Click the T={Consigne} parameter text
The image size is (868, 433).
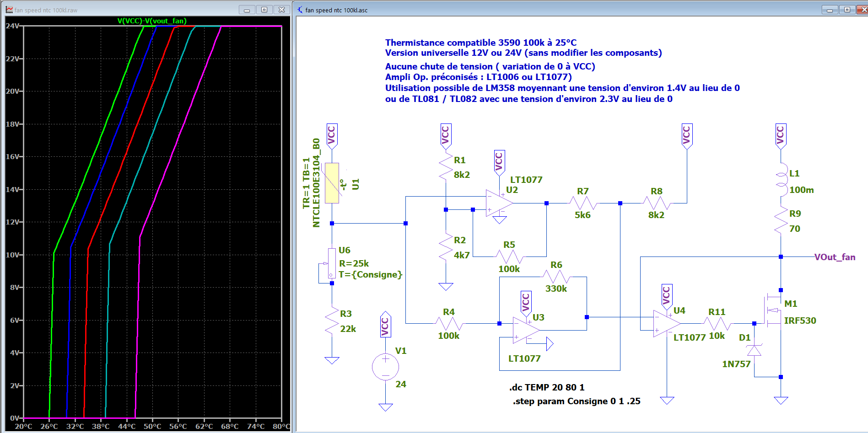tap(371, 274)
